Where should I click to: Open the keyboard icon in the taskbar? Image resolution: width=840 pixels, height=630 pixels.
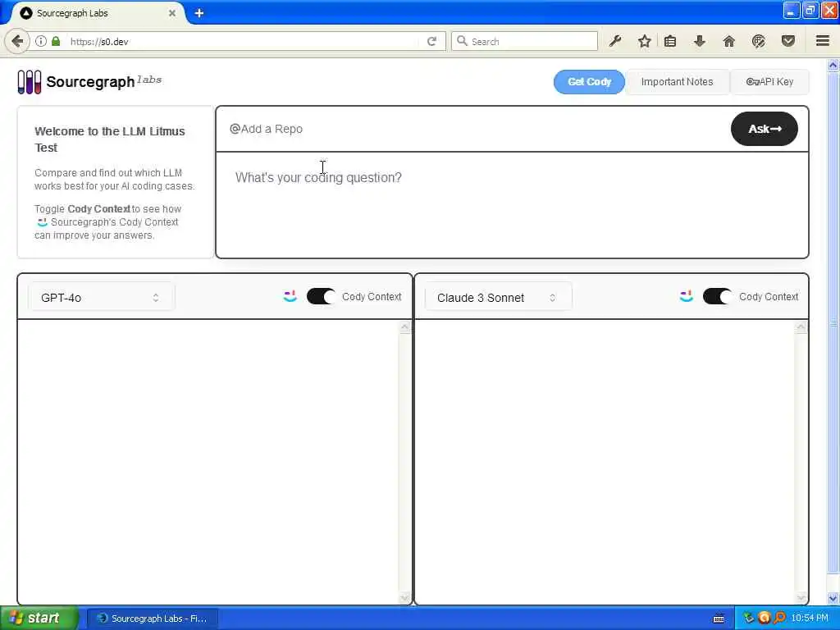(719, 619)
